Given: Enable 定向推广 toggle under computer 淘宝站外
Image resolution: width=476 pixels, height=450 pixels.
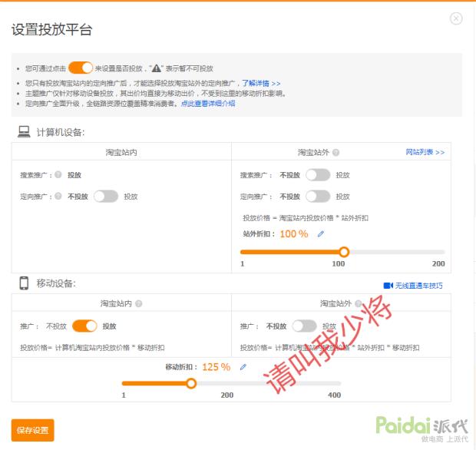Looking at the screenshot, I should (x=318, y=197).
